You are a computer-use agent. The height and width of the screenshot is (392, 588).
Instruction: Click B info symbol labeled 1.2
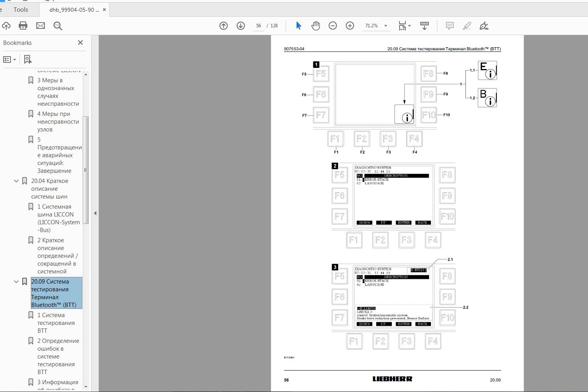pos(487,98)
